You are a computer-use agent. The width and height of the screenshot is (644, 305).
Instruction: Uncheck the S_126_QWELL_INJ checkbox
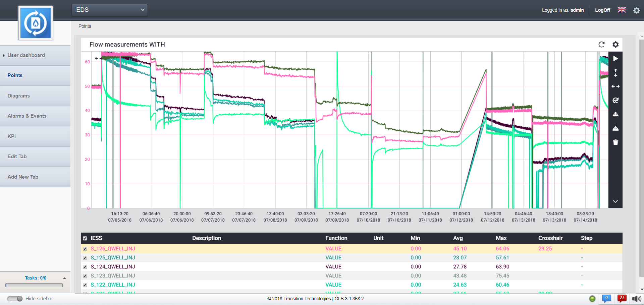(x=85, y=249)
